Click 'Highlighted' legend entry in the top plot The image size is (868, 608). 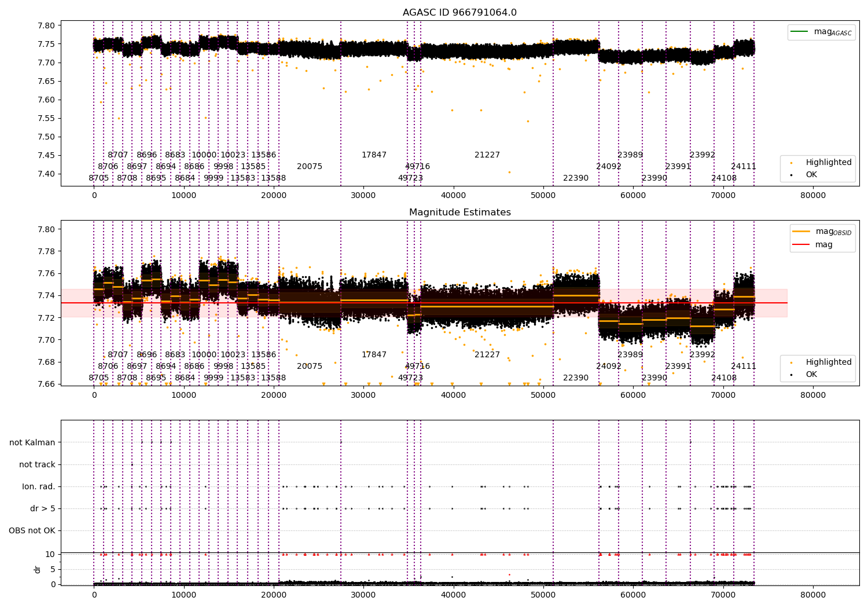[x=822, y=162]
